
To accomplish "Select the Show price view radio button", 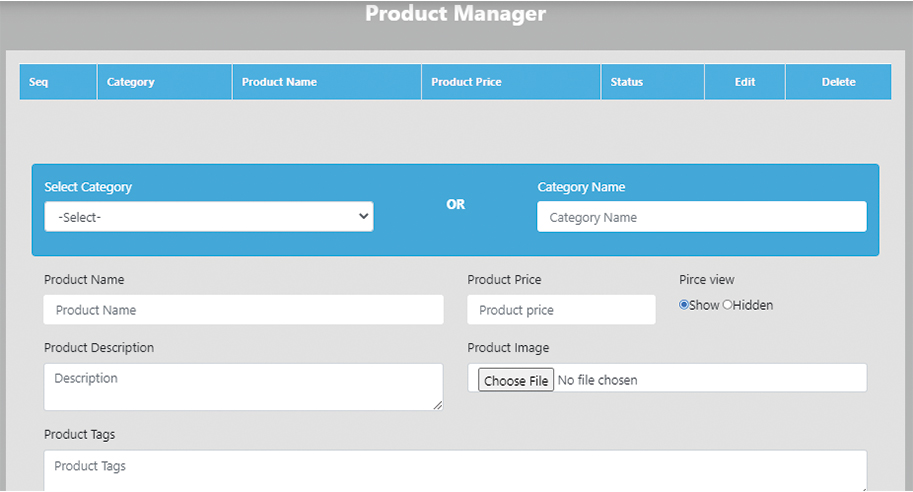I will tap(684, 305).
